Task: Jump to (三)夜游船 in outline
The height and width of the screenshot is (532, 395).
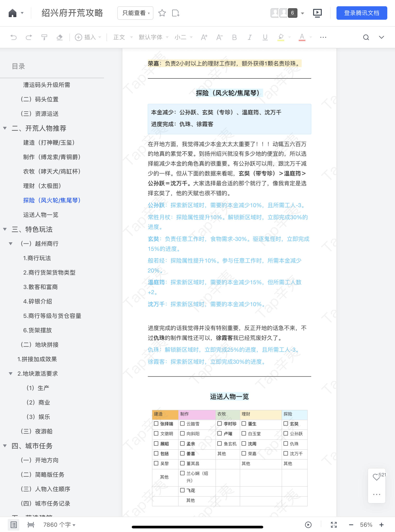Action: (x=37, y=431)
